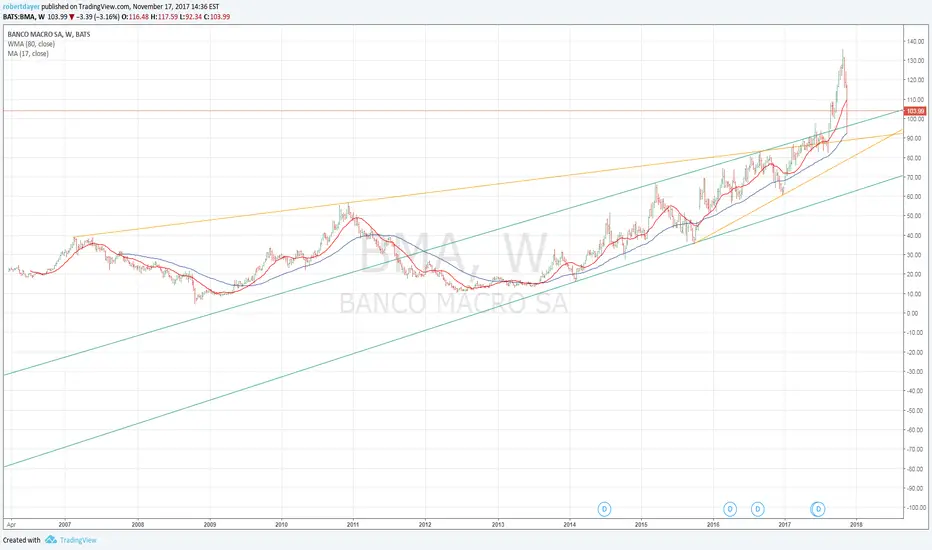Image resolution: width=932 pixels, height=550 pixels.
Task: Click the 2016 year label on time axis
Action: pyautogui.click(x=713, y=524)
